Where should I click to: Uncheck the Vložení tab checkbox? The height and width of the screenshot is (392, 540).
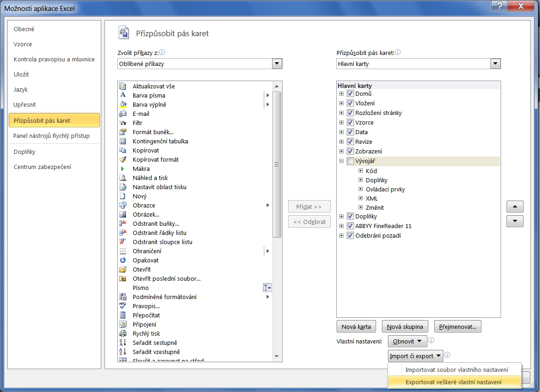tap(350, 103)
